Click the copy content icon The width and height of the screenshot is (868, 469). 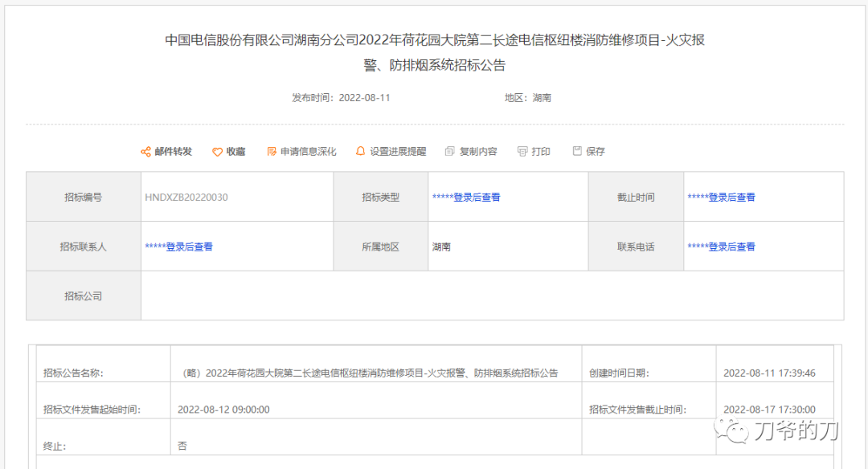click(450, 151)
